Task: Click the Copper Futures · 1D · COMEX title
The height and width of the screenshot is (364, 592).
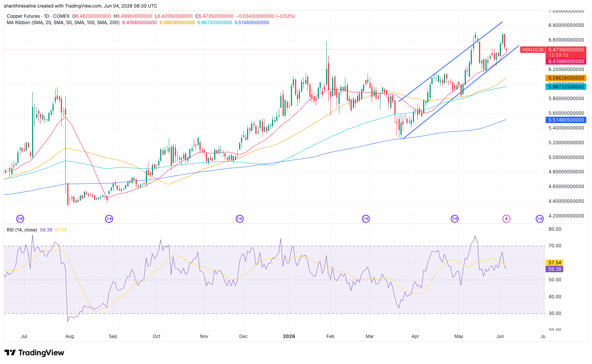Action: click(38, 16)
